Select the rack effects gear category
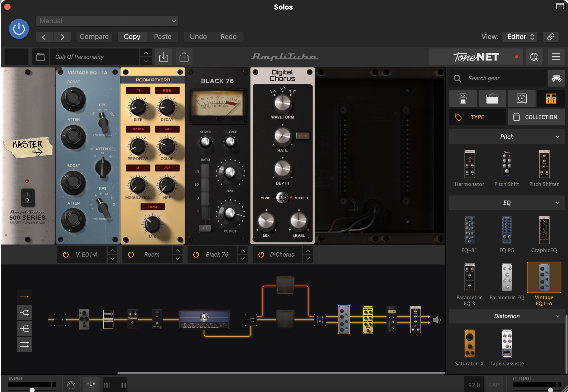568x392 pixels. click(551, 99)
